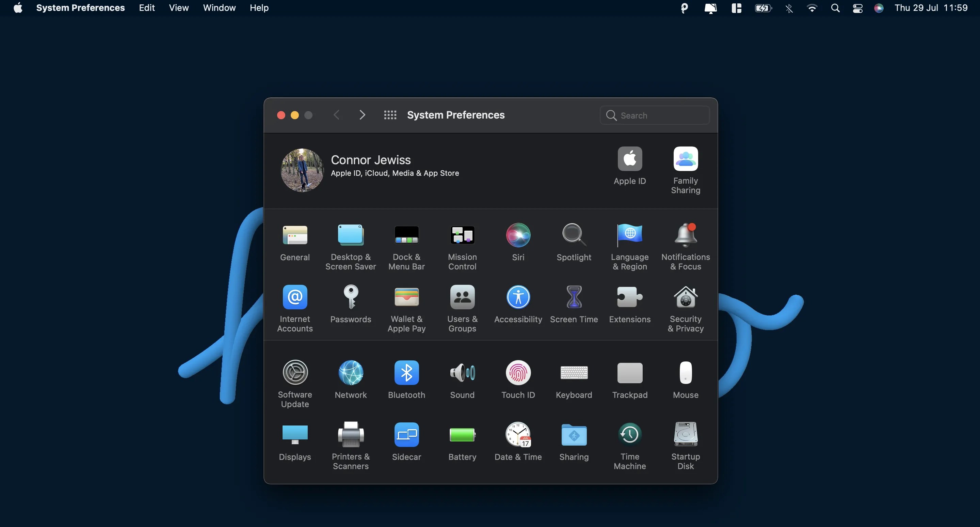Open the Edit menu
Image resolution: width=980 pixels, height=527 pixels.
tap(146, 7)
